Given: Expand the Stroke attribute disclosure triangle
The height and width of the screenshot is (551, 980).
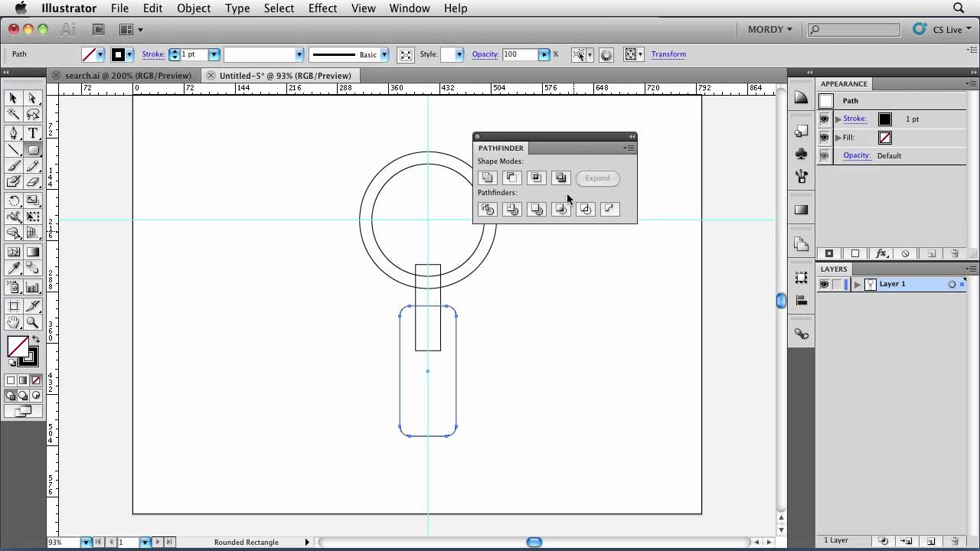Looking at the screenshot, I should click(838, 119).
